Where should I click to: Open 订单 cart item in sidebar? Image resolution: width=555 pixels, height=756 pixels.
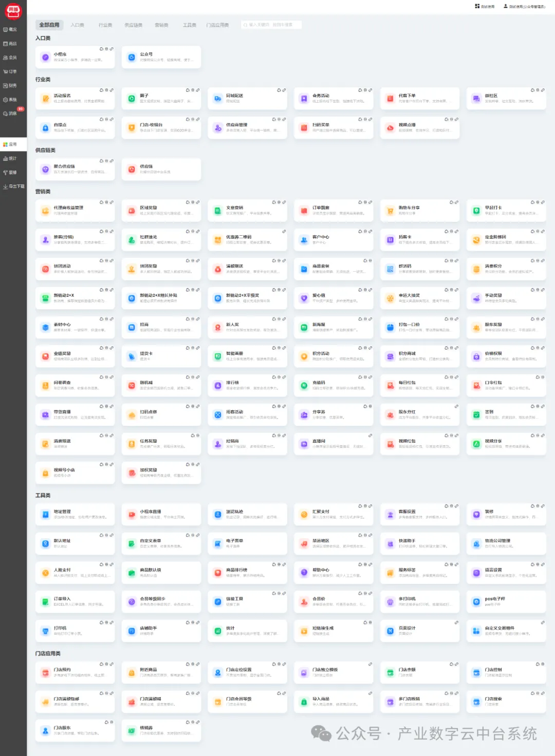[10, 72]
